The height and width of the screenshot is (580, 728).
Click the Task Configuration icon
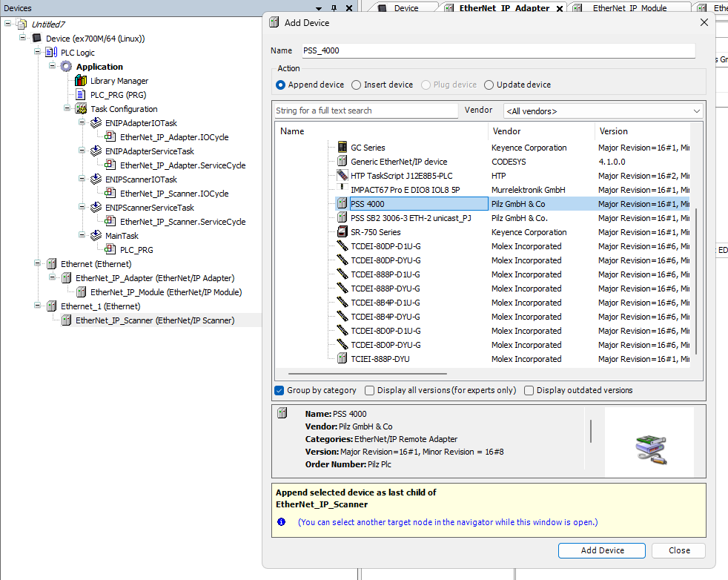click(x=81, y=109)
